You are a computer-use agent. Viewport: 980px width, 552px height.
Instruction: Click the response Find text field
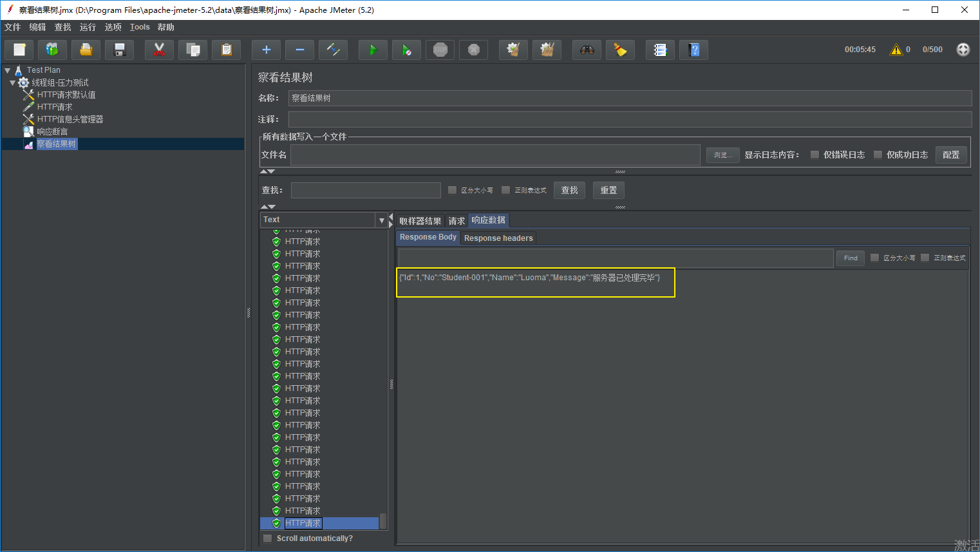pyautogui.click(x=616, y=258)
